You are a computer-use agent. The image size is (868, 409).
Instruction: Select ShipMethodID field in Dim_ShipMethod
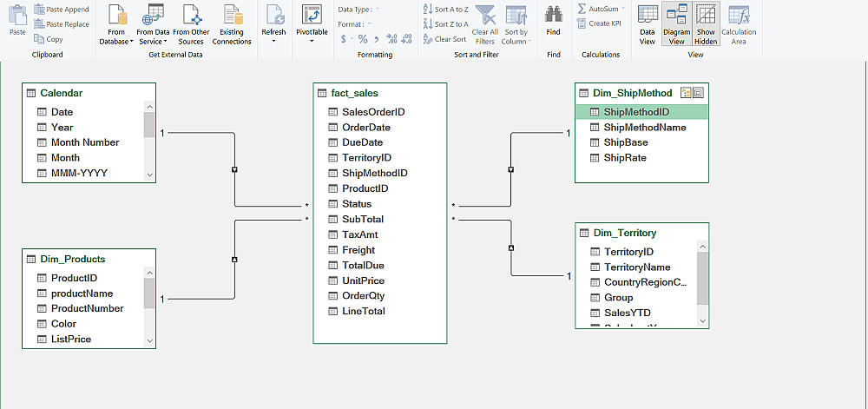(x=641, y=112)
